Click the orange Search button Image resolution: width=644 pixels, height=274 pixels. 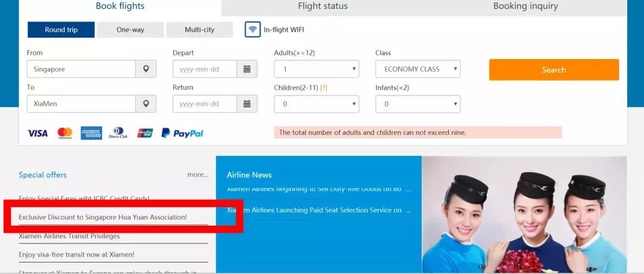coord(553,69)
